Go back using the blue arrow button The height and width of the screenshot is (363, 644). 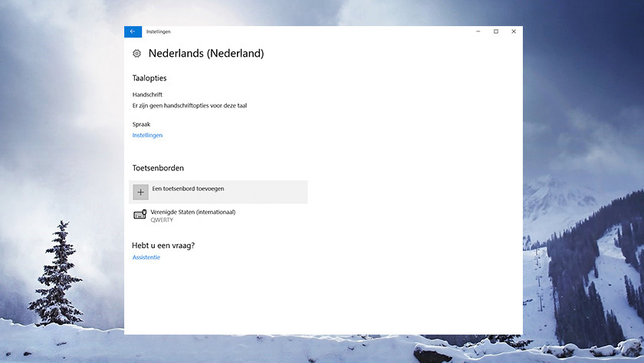tap(133, 31)
